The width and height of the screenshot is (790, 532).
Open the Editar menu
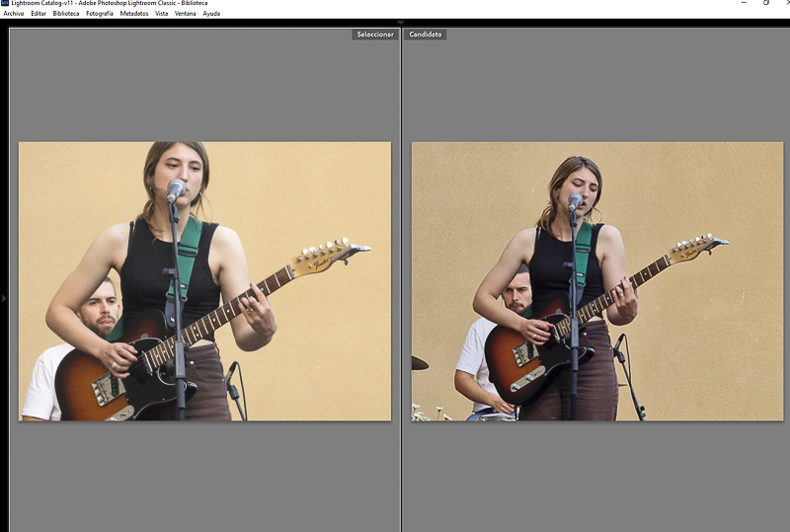39,14
